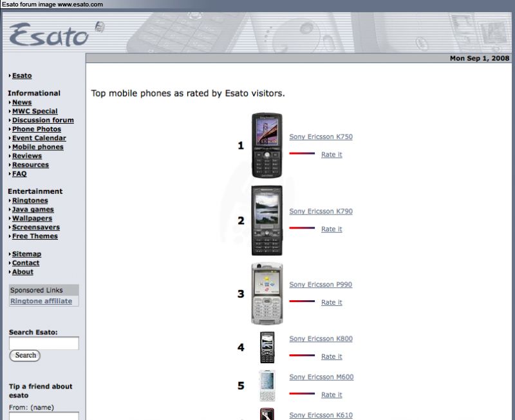Click the 'Sponsored Links' label
Screen dimensions: 515x420
37,290
